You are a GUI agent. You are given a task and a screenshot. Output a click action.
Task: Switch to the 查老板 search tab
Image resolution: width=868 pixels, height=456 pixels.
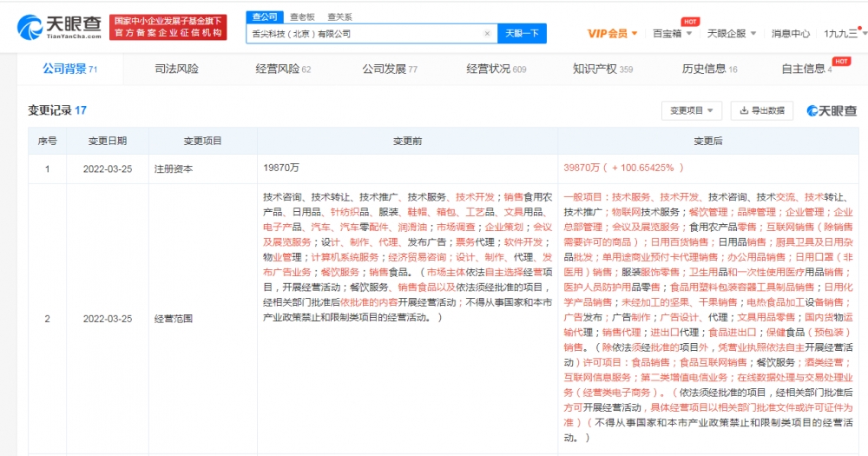pos(302,17)
